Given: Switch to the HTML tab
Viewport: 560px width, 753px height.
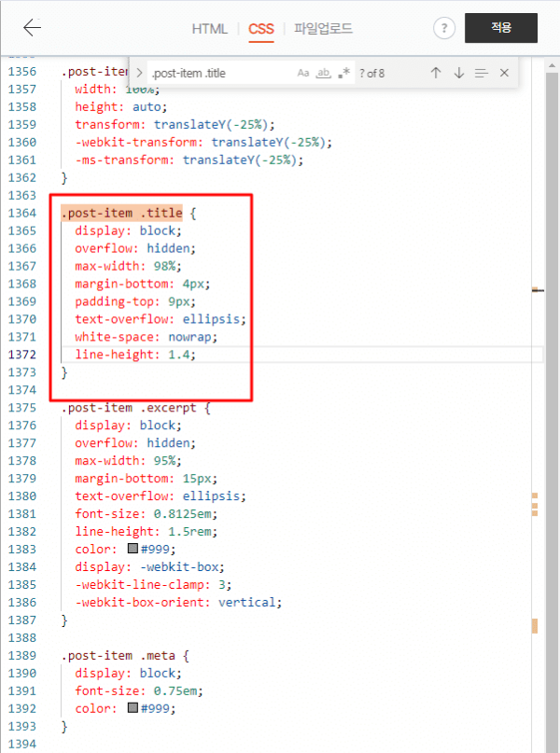Looking at the screenshot, I should pos(209,29).
